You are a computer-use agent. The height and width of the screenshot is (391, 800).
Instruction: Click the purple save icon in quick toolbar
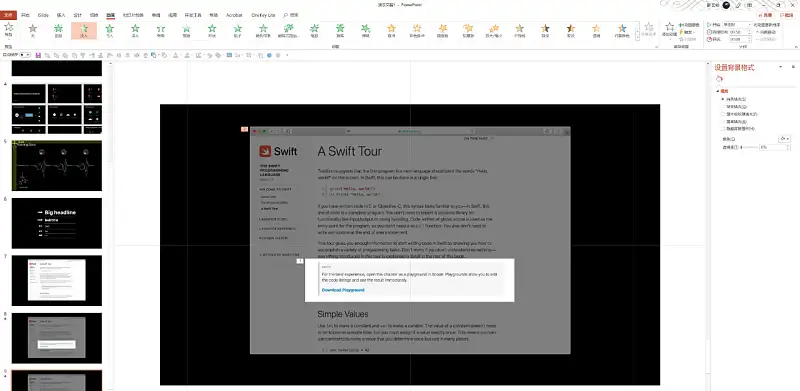[x=38, y=55]
